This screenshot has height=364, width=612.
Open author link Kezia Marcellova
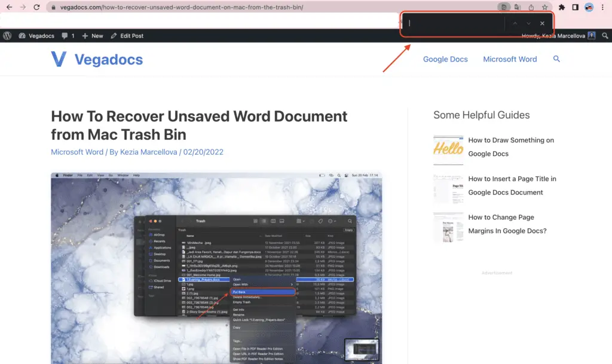(148, 152)
